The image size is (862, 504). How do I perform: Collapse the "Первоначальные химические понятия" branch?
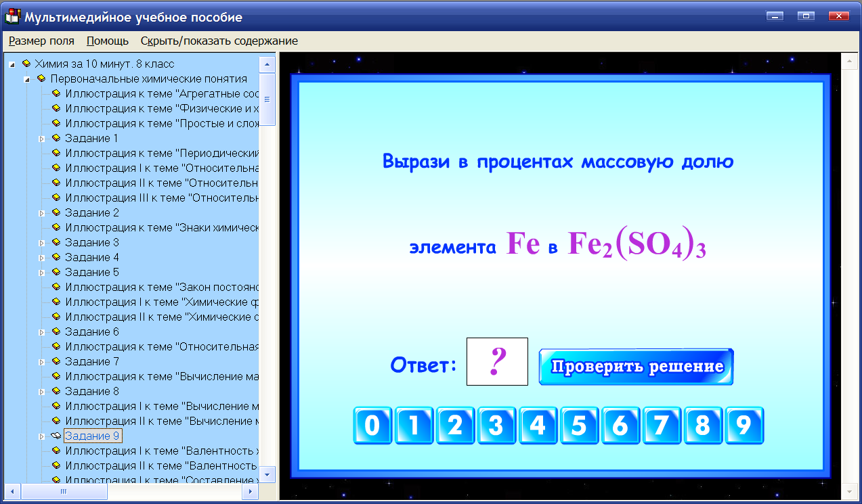[27, 78]
